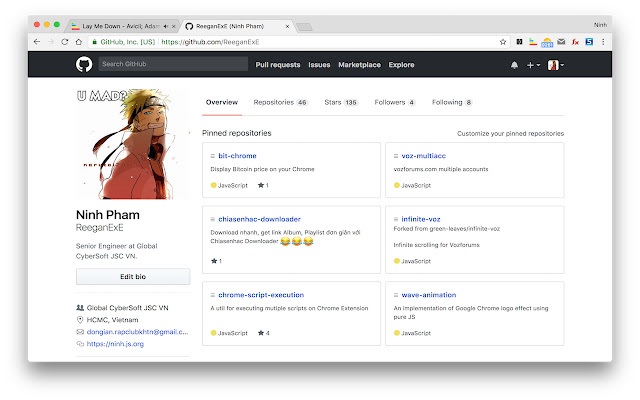This screenshot has width=640, height=400.
Task: Click the drag handle on wave-animation card
Action: (x=396, y=295)
